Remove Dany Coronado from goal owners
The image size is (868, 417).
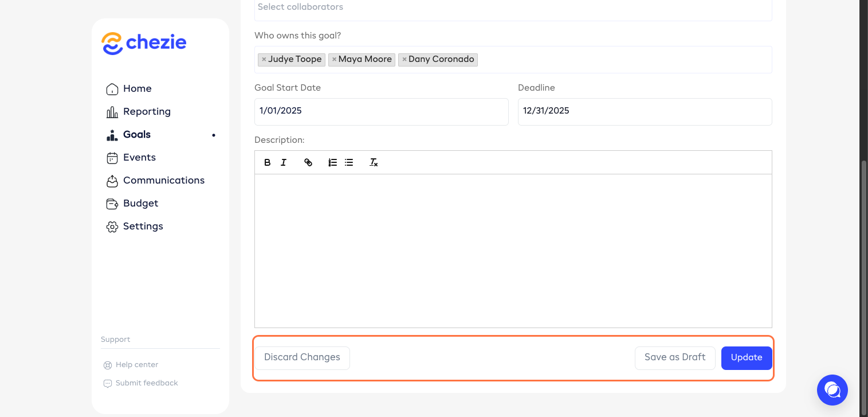pyautogui.click(x=404, y=60)
